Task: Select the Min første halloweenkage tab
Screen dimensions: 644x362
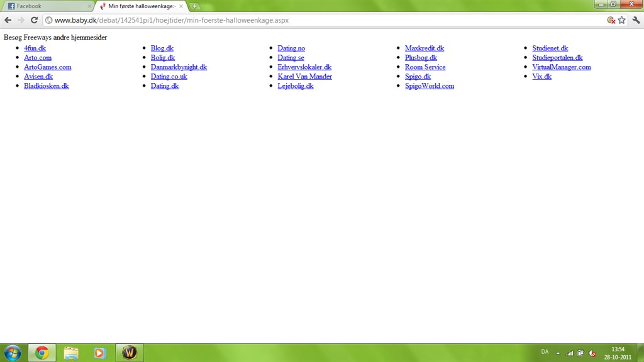Action: (x=142, y=6)
